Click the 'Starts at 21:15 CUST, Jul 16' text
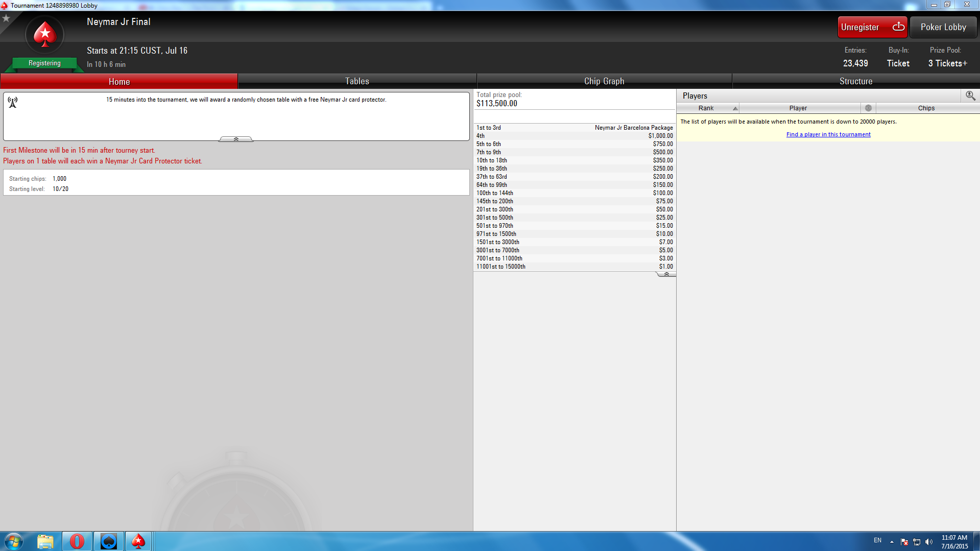Screen dimensions: 980x551 pyautogui.click(x=137, y=51)
